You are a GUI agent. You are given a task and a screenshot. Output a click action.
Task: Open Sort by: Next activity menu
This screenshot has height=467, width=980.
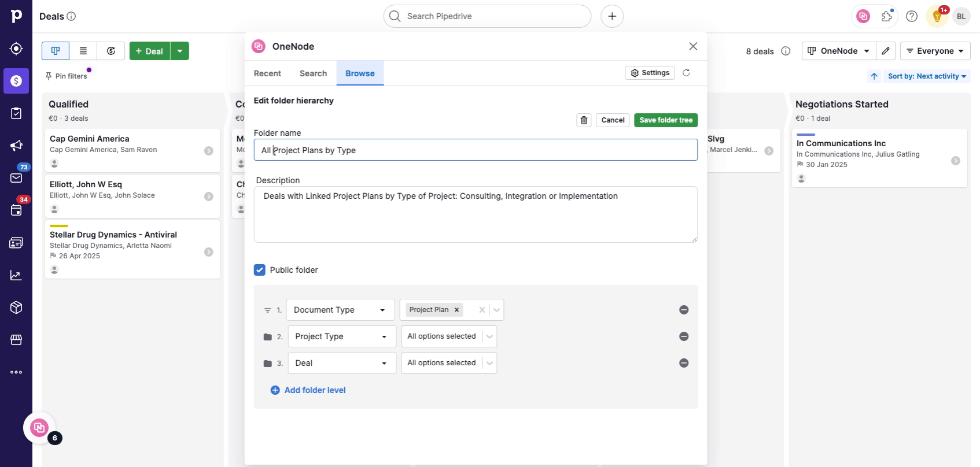(x=927, y=76)
